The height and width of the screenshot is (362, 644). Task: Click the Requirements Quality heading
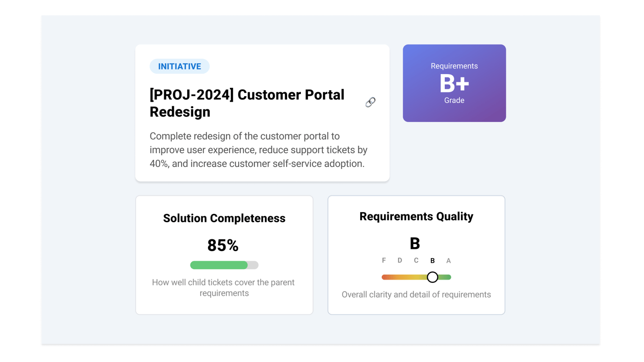tap(416, 216)
